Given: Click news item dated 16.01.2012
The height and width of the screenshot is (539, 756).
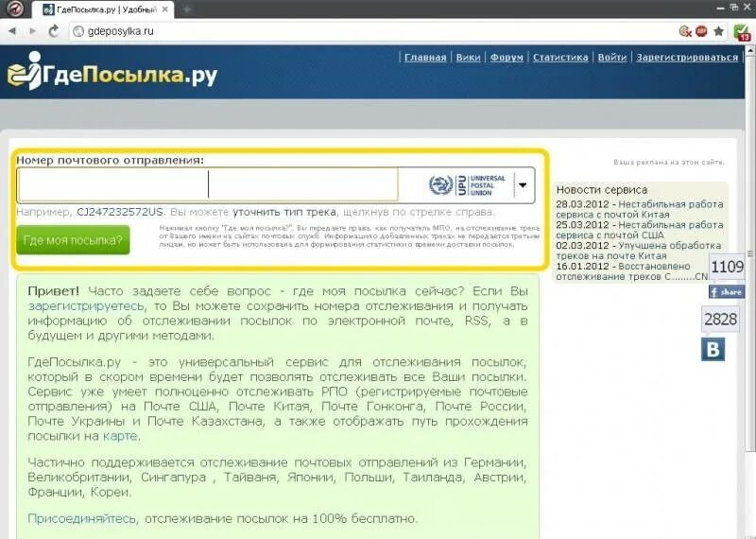Looking at the screenshot, I should coord(631,271).
